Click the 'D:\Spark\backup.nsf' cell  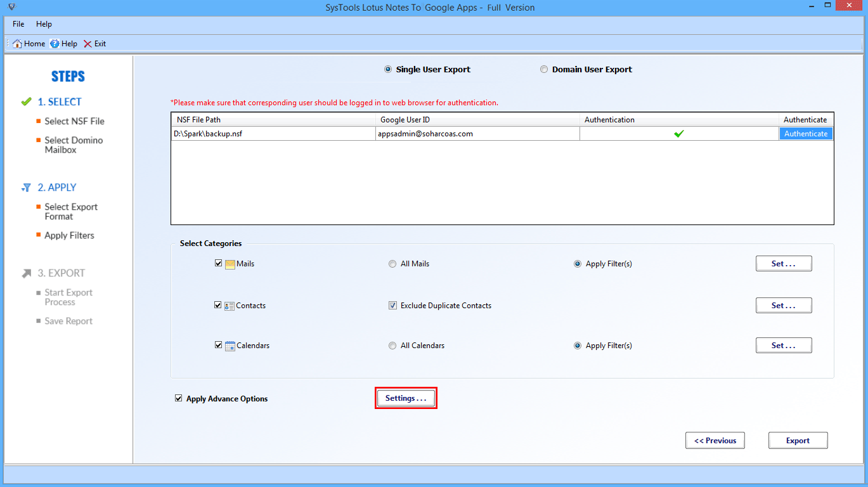273,134
